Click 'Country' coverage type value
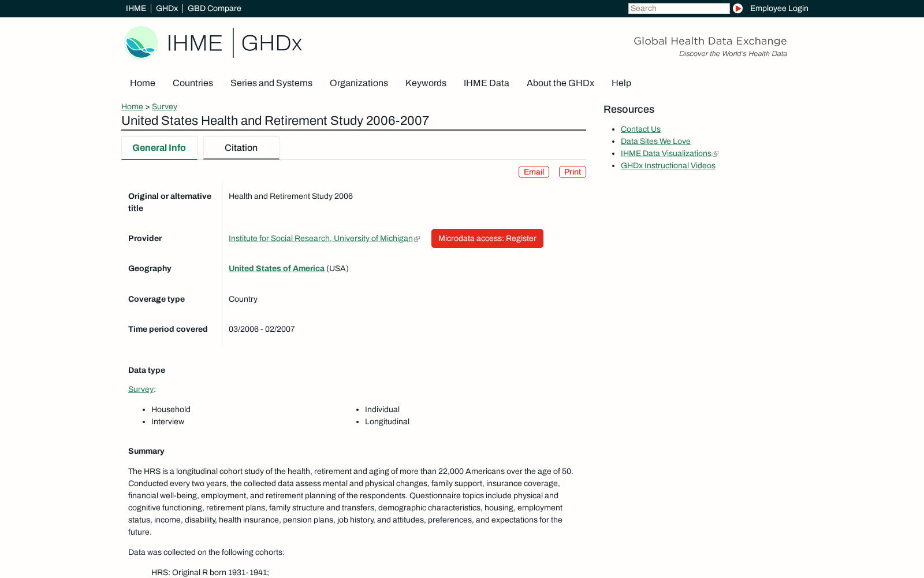This screenshot has width=924, height=578. pyautogui.click(x=243, y=299)
